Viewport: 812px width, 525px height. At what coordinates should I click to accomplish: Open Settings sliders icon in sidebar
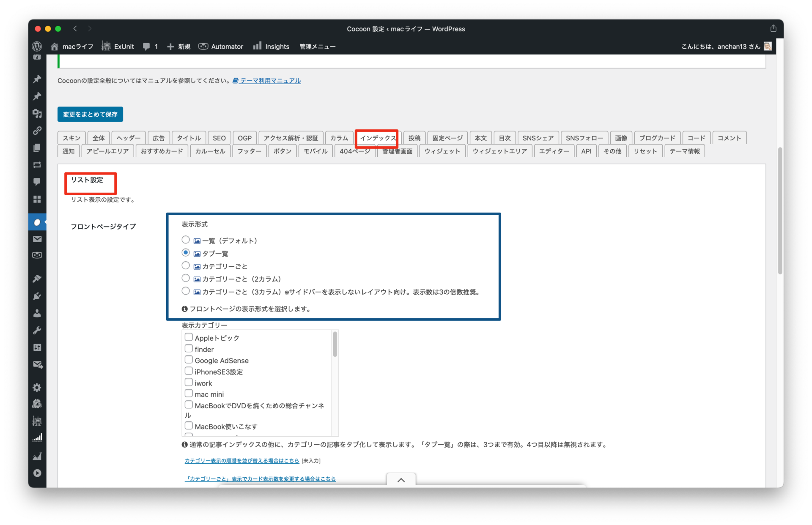[x=37, y=347]
